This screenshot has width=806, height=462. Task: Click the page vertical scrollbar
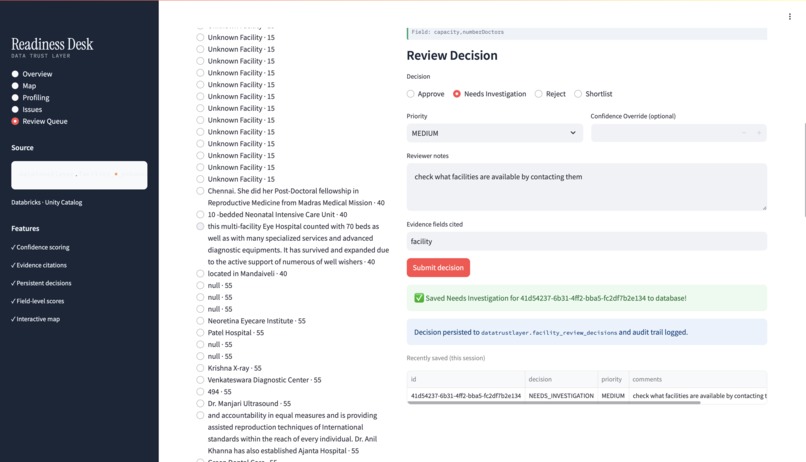pyautogui.click(x=804, y=170)
